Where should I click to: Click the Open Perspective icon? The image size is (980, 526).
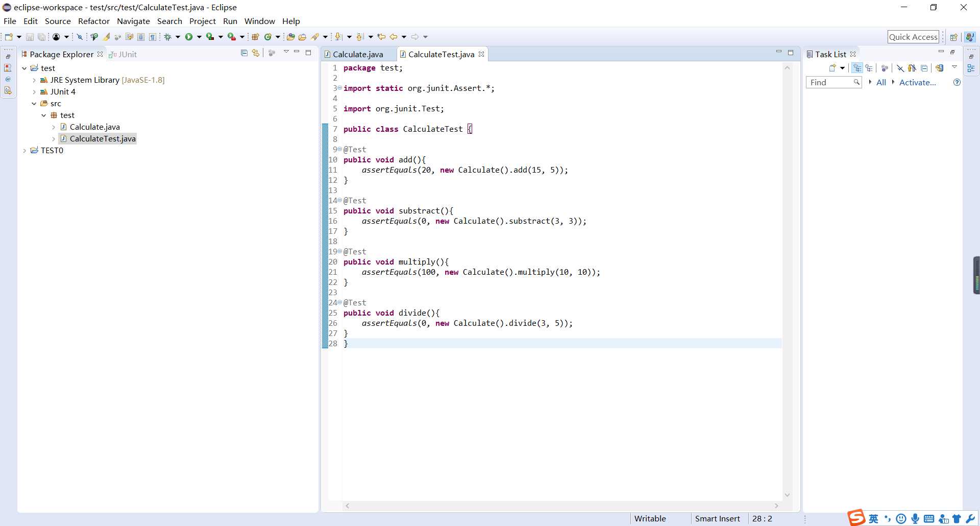[953, 37]
